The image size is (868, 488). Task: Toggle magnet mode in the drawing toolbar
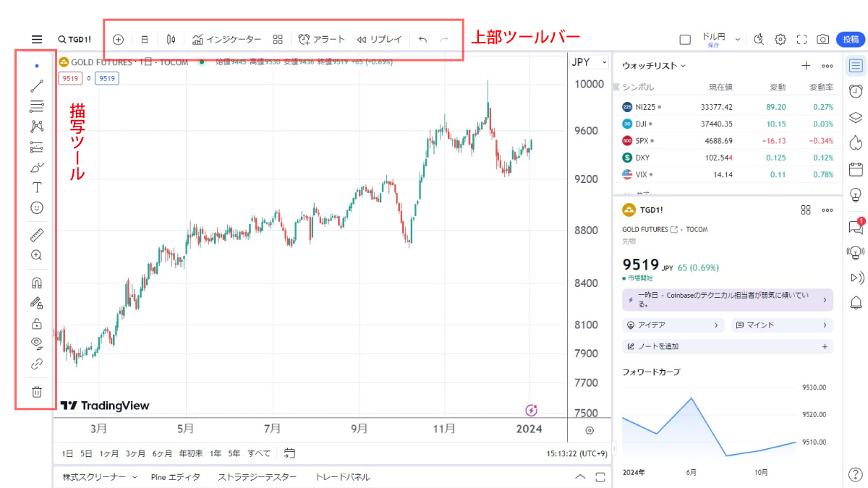37,282
